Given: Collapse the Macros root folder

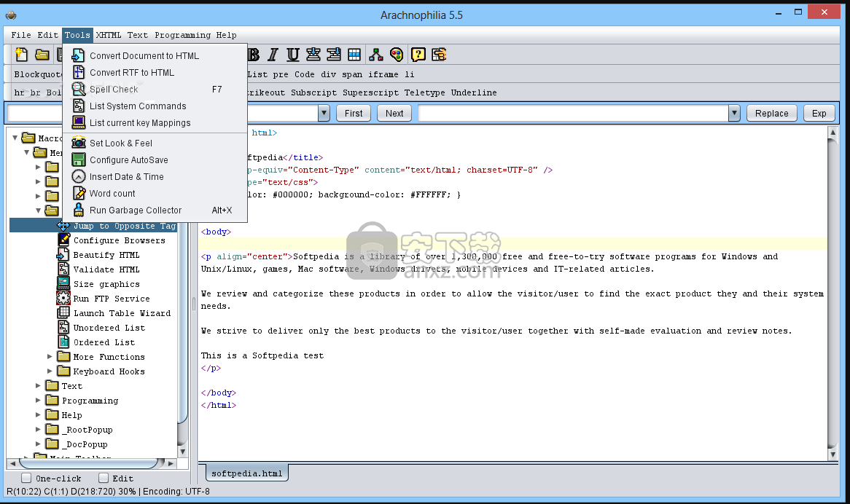Looking at the screenshot, I should 15,138.
